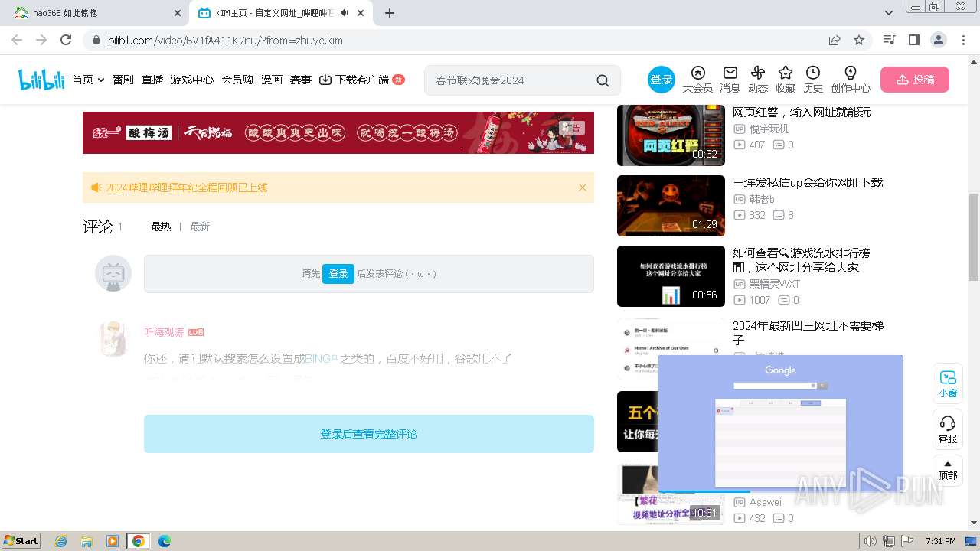Click the address bar URL

click(225, 41)
